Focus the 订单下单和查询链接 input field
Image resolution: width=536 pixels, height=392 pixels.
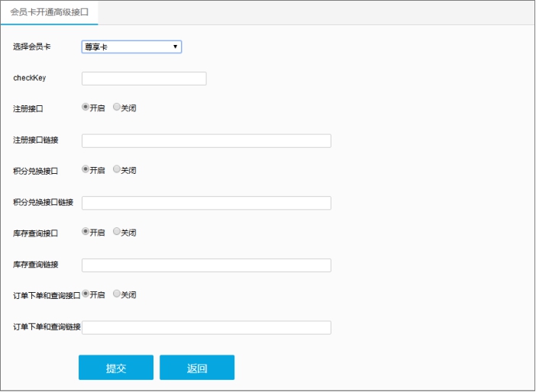pos(206,327)
